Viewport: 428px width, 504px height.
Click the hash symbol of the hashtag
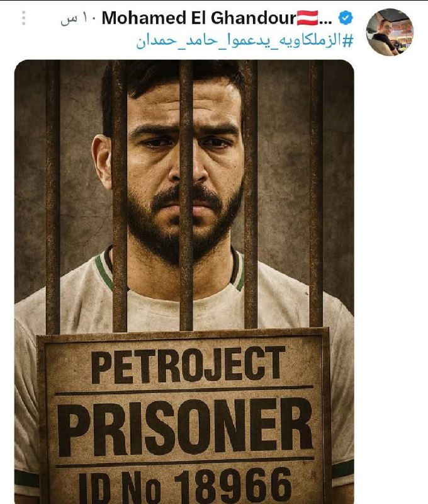coord(348,41)
